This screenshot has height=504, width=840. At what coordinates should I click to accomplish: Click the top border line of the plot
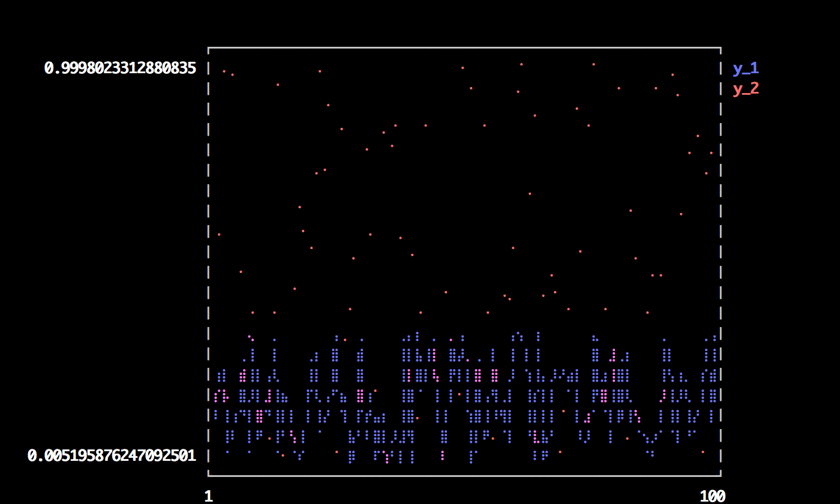(x=464, y=47)
